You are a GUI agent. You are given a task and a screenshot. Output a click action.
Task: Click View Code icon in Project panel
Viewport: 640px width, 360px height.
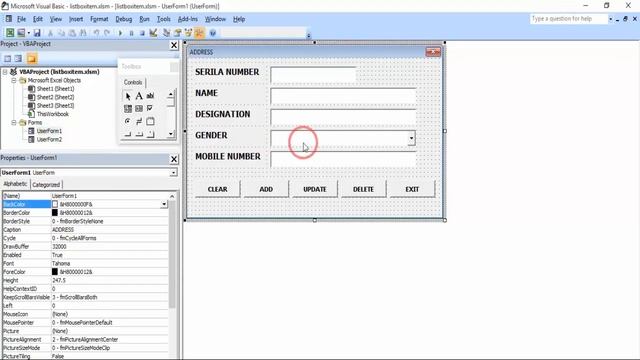tap(7, 58)
